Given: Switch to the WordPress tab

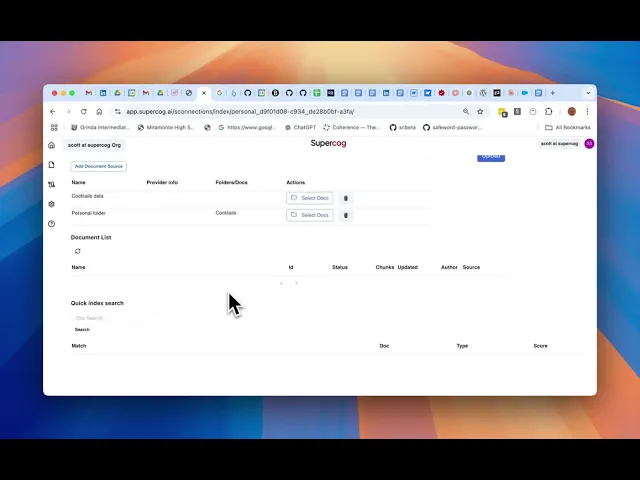Looking at the screenshot, I should [483, 93].
